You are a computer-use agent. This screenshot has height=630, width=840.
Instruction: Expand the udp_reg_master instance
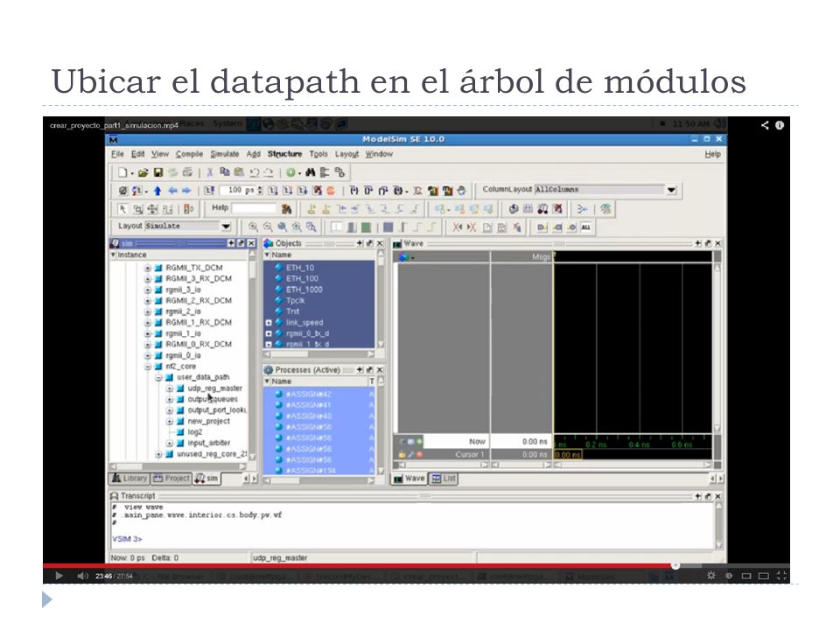tap(169, 388)
